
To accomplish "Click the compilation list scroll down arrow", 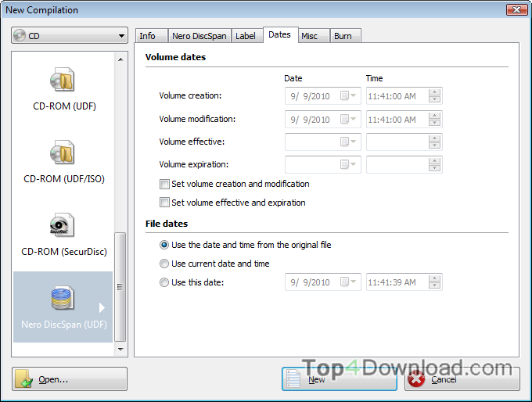I will point(120,349).
